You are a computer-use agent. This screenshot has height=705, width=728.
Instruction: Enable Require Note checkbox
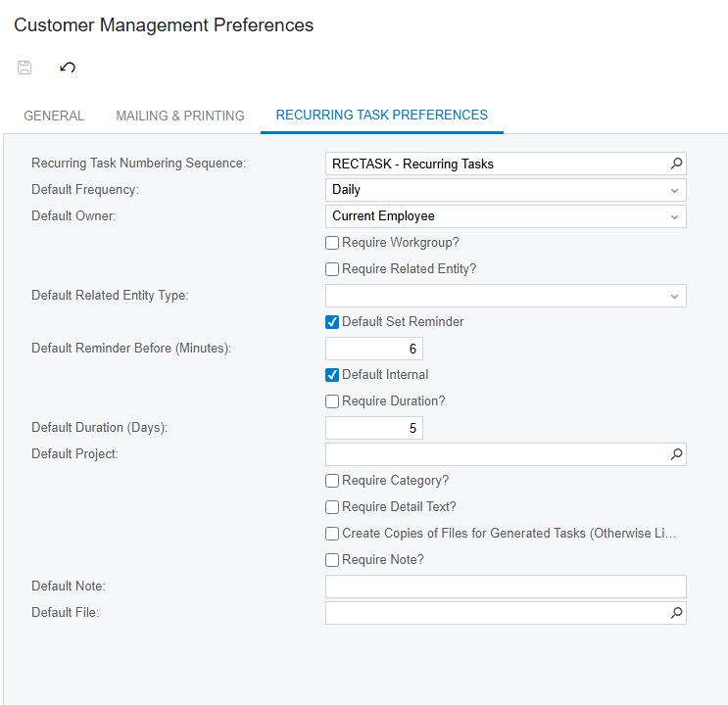pyautogui.click(x=332, y=560)
